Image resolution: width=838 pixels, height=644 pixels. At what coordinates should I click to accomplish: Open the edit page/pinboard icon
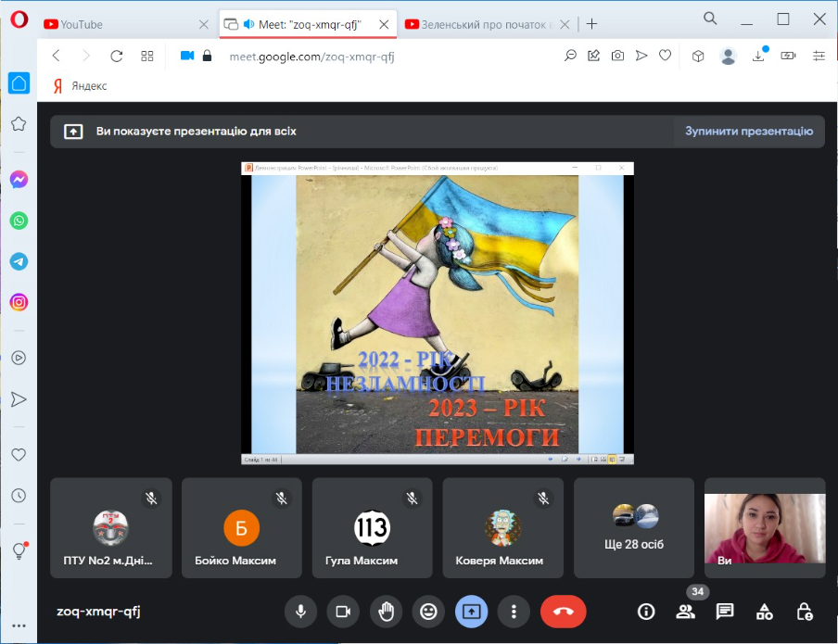point(594,56)
